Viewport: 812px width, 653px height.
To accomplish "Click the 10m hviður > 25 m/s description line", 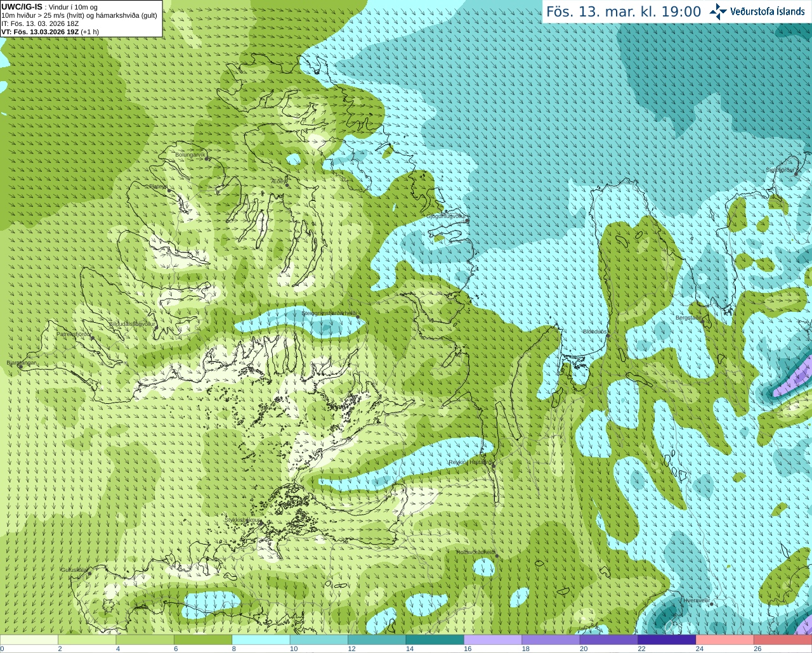I will tap(79, 15).
